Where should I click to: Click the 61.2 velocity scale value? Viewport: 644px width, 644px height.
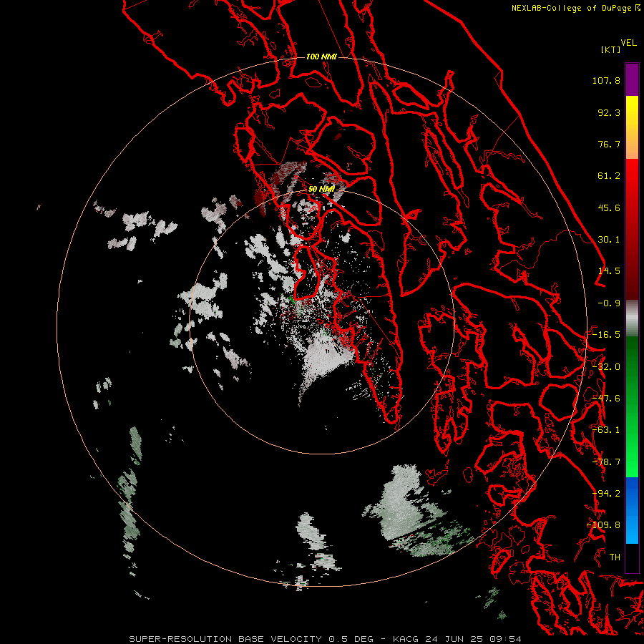click(609, 176)
